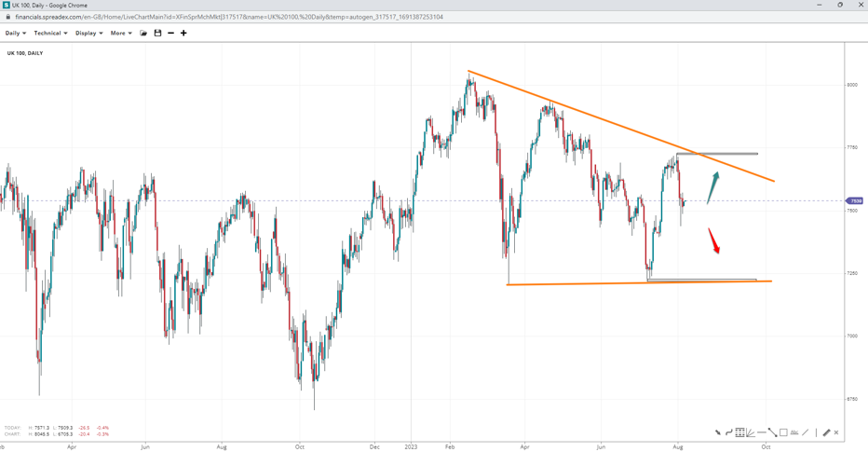Screen dimensions: 868x452
Task: Click the pencil edit drawings icon
Action: (x=826, y=432)
